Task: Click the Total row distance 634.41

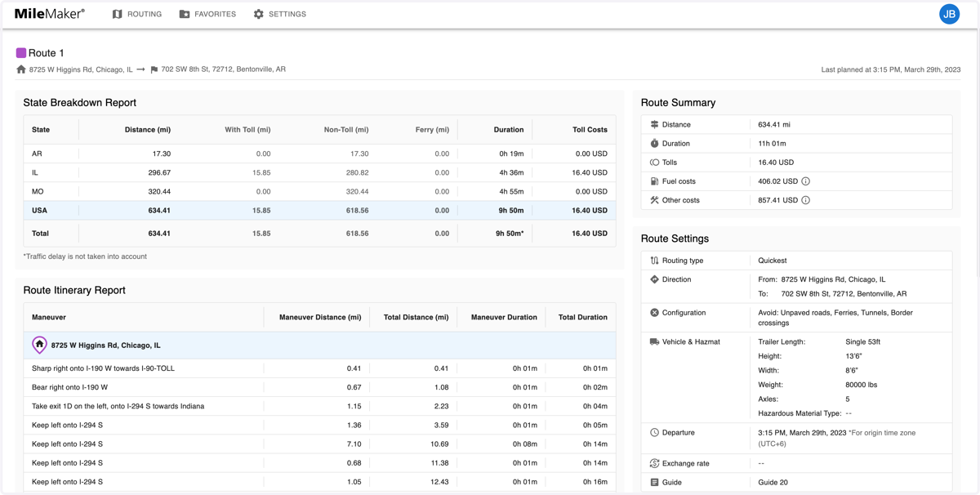Action: click(x=159, y=233)
